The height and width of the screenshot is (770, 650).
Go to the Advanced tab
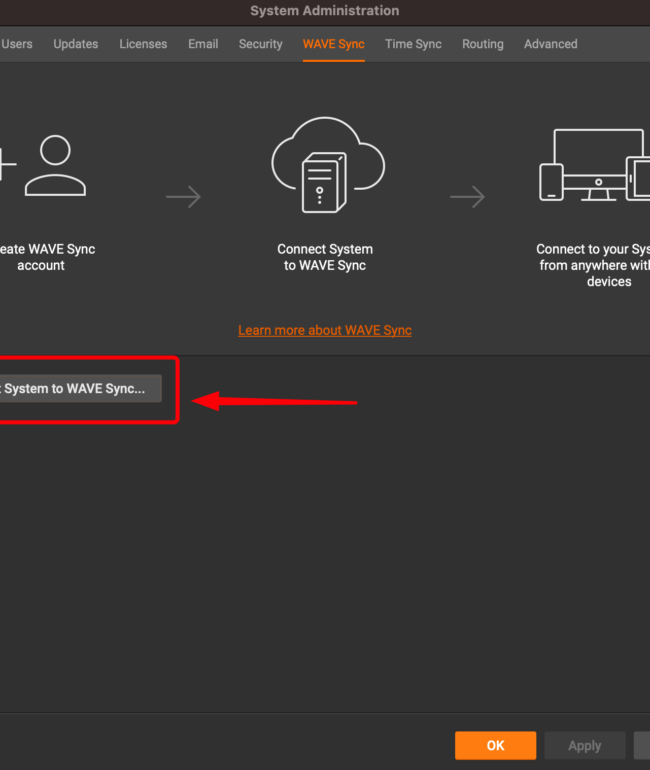click(551, 44)
